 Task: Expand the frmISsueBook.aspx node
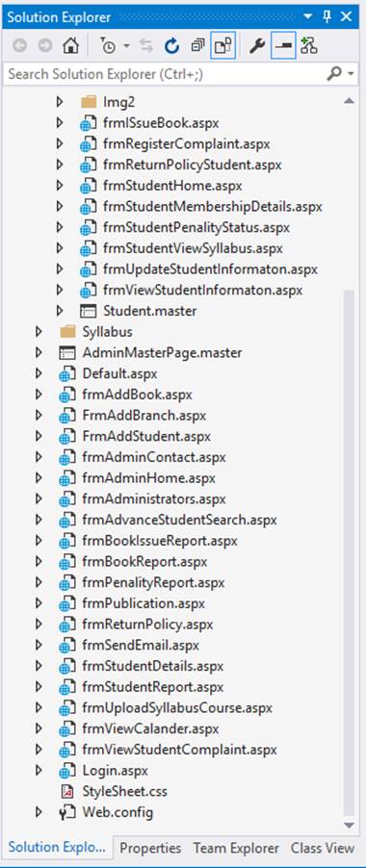tap(60, 123)
